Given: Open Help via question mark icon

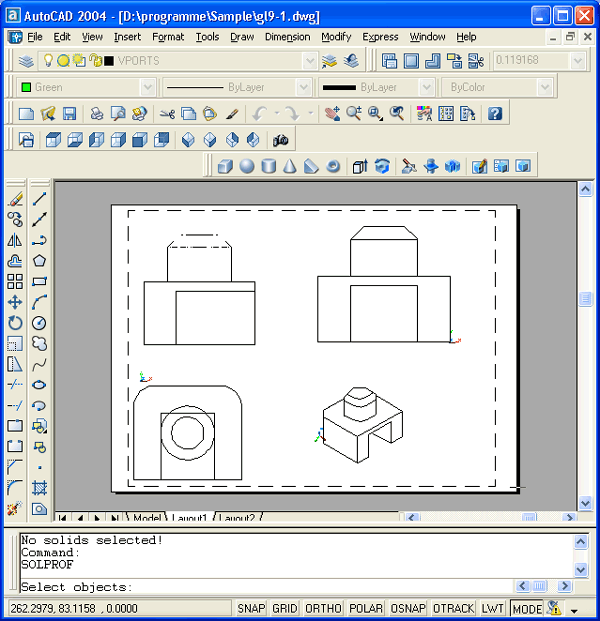Looking at the screenshot, I should [494, 114].
